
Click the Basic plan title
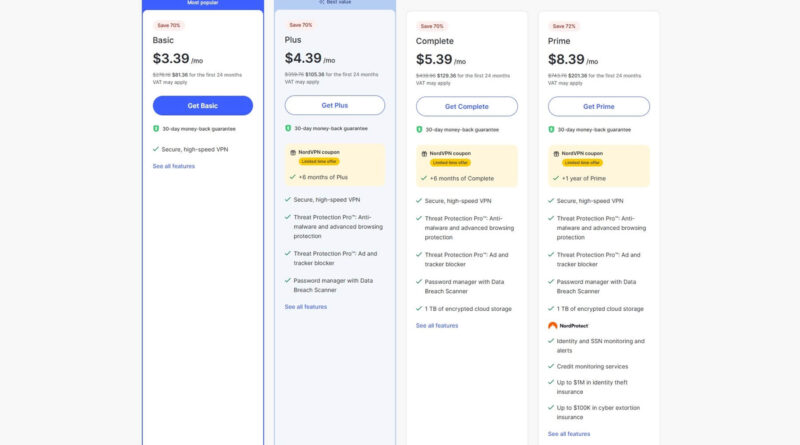coord(163,40)
